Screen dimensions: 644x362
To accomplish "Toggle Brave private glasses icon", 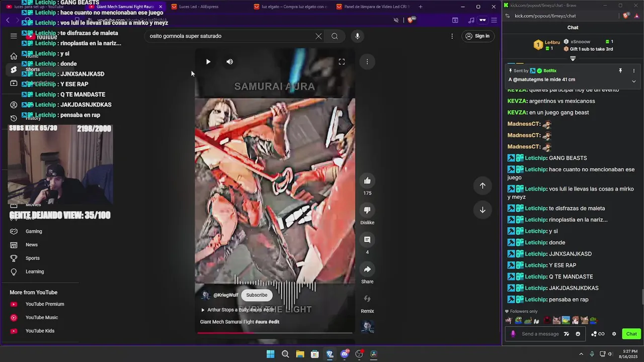I will point(482,20).
